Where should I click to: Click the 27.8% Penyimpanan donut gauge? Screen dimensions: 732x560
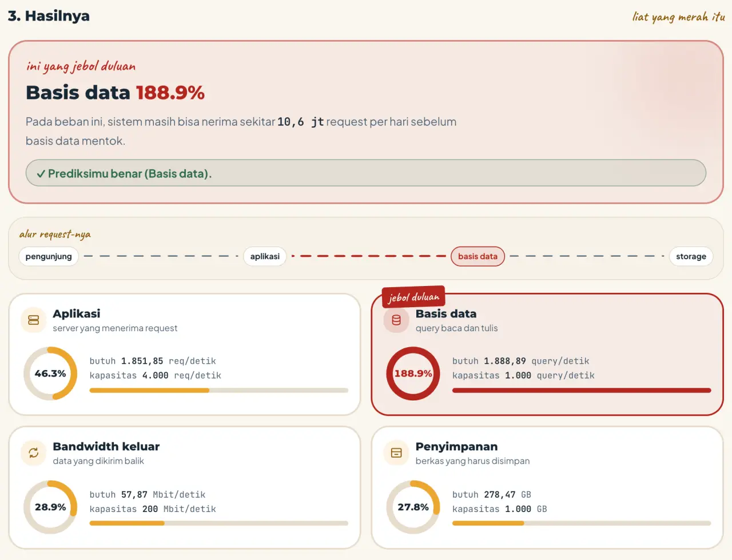(413, 507)
